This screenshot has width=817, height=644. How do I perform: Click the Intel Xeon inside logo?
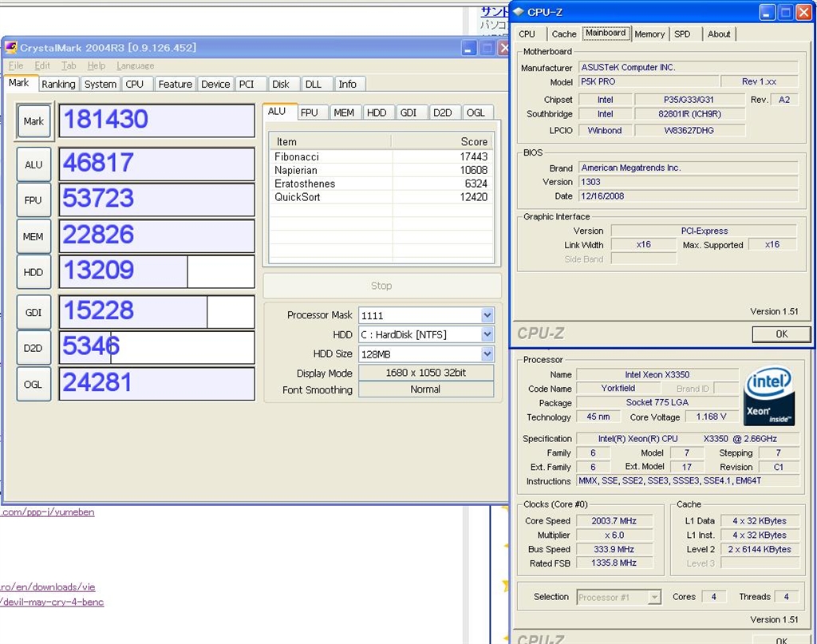click(x=769, y=397)
